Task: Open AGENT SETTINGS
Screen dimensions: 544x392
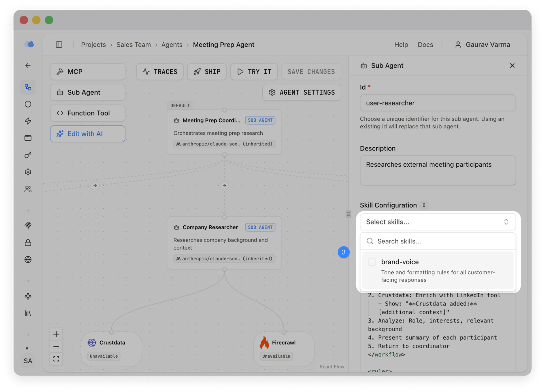Action: coord(302,92)
